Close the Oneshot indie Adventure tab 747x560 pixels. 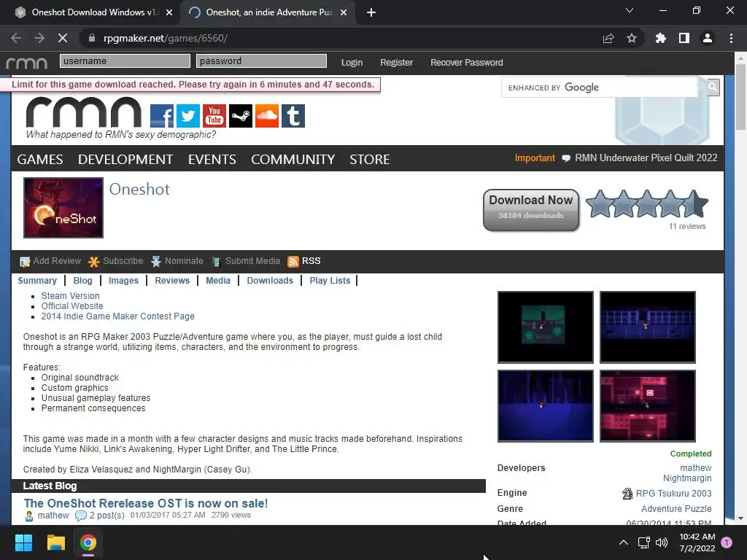tap(344, 12)
